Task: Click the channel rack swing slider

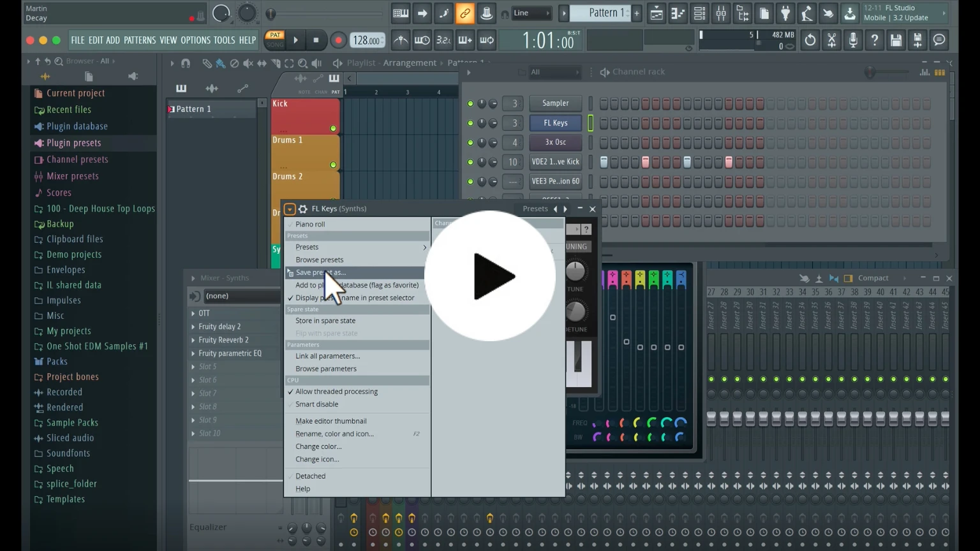Action: [x=869, y=72]
